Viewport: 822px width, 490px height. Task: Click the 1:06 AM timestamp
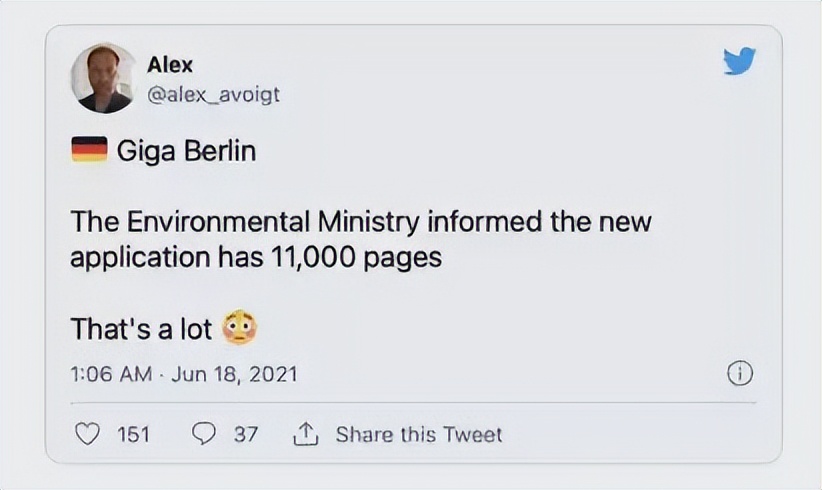point(111,375)
